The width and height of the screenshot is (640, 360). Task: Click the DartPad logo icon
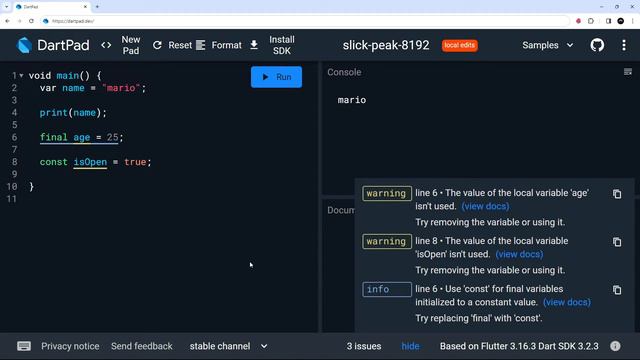tap(24, 45)
